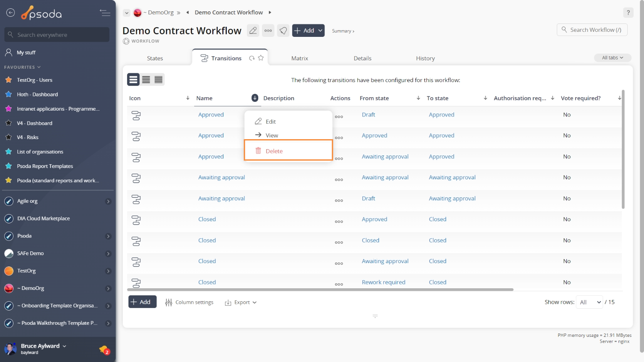Choose Delete in the context menu
Viewport: 644px width, 362px height.
pos(288,151)
